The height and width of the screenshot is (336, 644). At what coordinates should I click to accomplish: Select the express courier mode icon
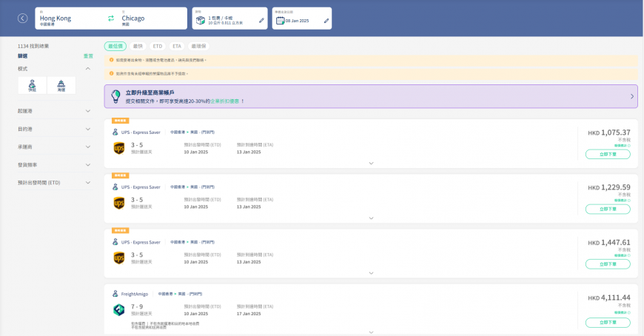click(33, 85)
